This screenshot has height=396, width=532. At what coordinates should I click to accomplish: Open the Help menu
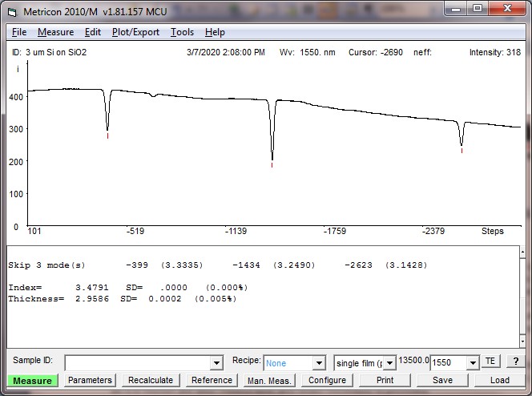click(x=215, y=32)
